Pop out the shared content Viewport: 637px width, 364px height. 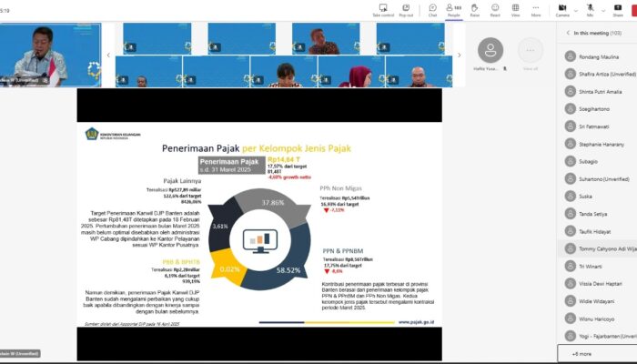click(x=406, y=10)
